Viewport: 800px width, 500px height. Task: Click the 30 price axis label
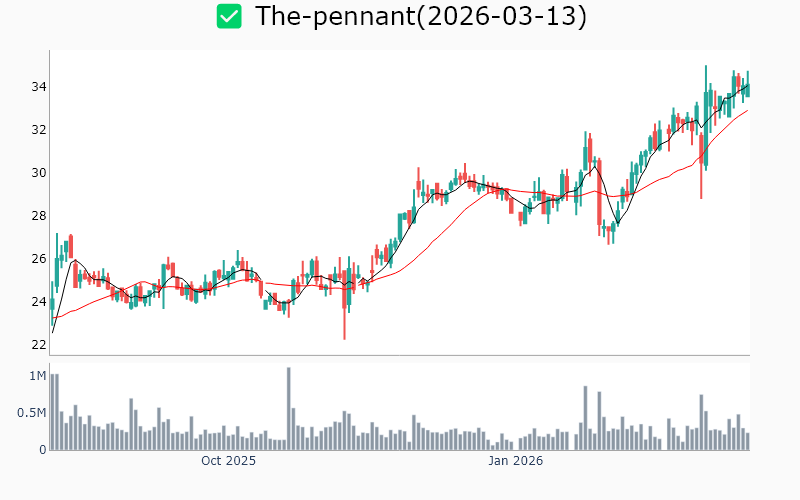[x=39, y=173]
